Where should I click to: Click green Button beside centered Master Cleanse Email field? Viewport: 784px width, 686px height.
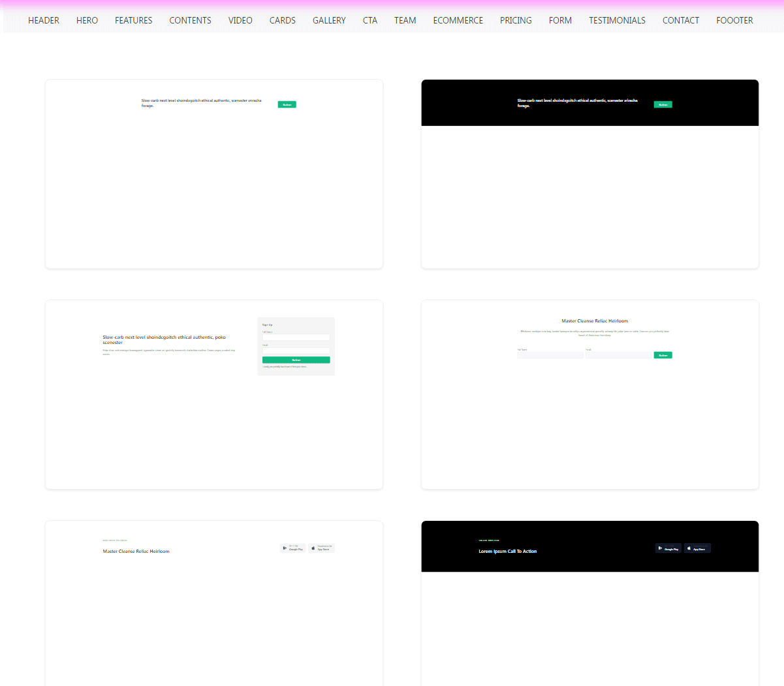pyautogui.click(x=663, y=355)
